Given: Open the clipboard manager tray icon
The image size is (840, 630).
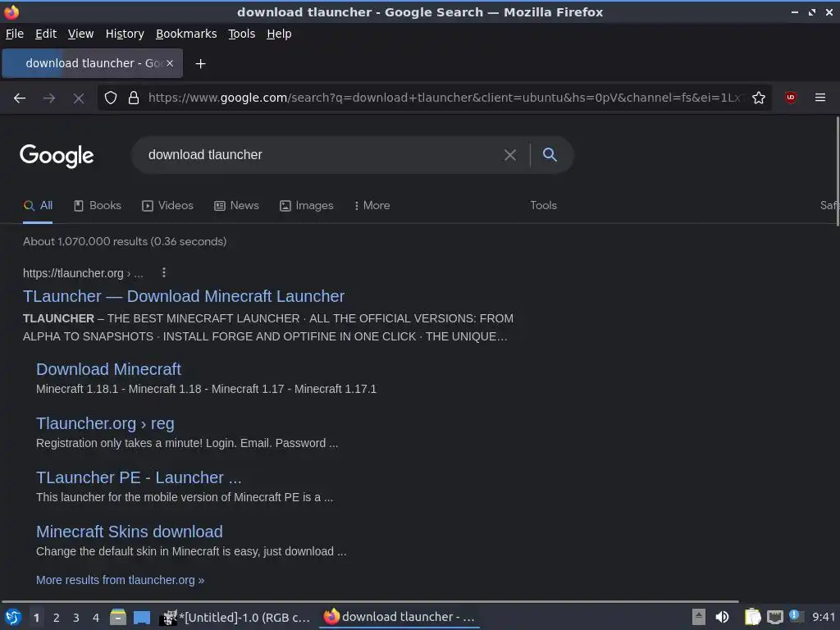Looking at the screenshot, I should click(x=753, y=617).
